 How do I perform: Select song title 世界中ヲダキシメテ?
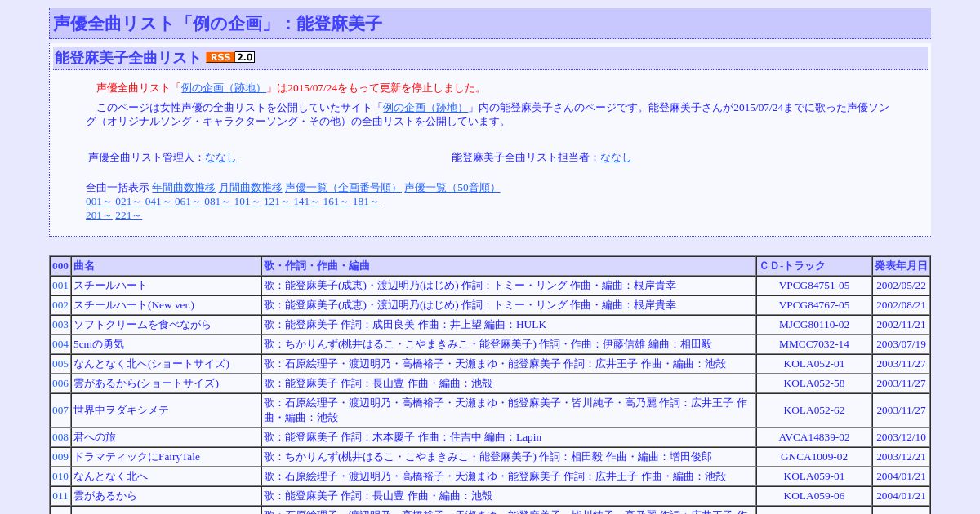121,410
